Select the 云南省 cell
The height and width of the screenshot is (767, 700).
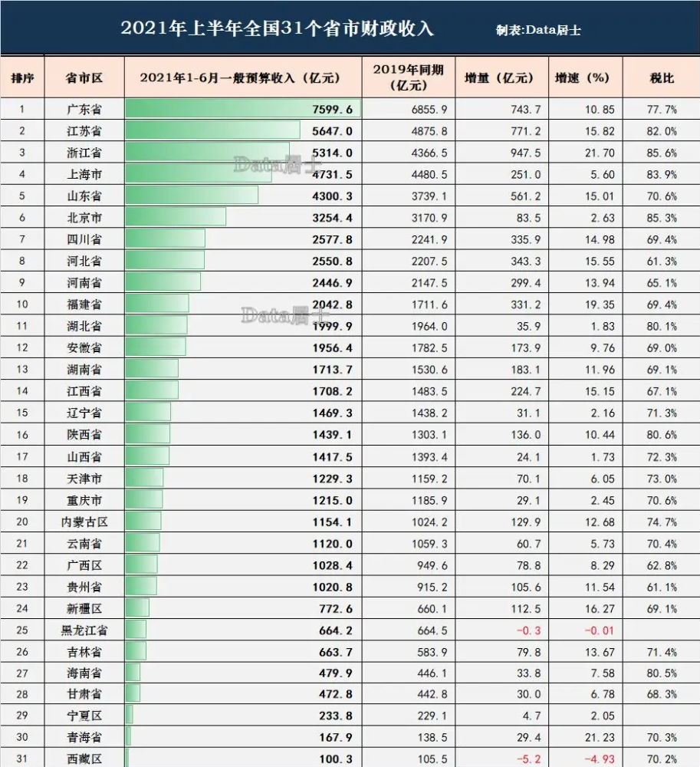(x=84, y=544)
